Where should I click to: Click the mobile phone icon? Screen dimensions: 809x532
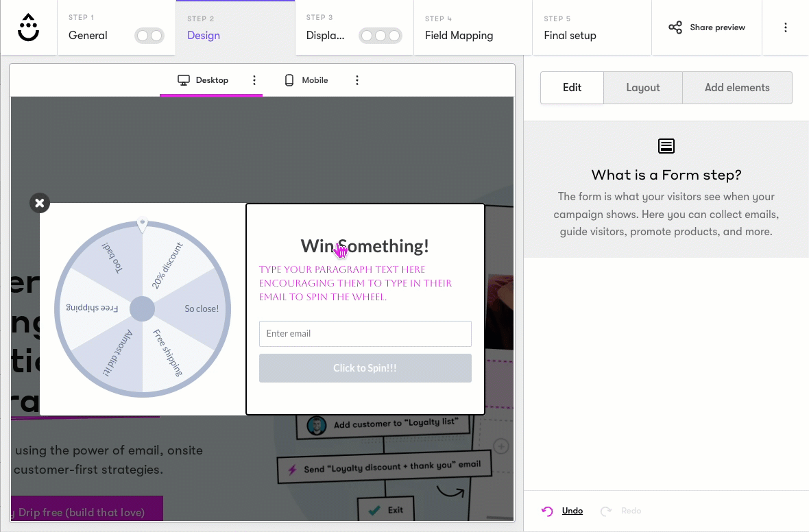289,80
